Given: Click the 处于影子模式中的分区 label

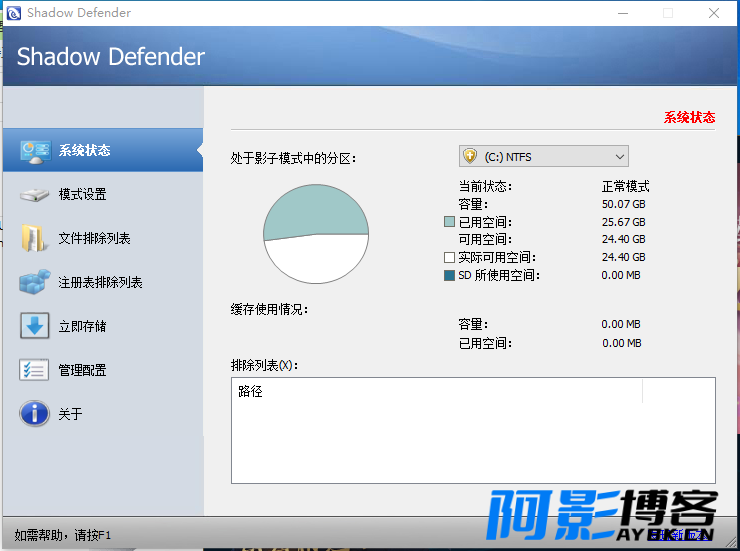Looking at the screenshot, I should pos(293,158).
